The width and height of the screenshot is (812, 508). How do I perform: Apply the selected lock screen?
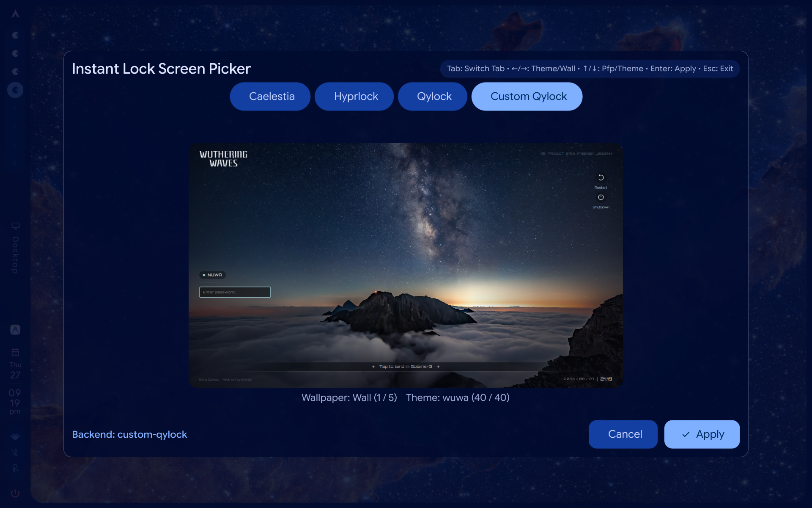tap(702, 434)
